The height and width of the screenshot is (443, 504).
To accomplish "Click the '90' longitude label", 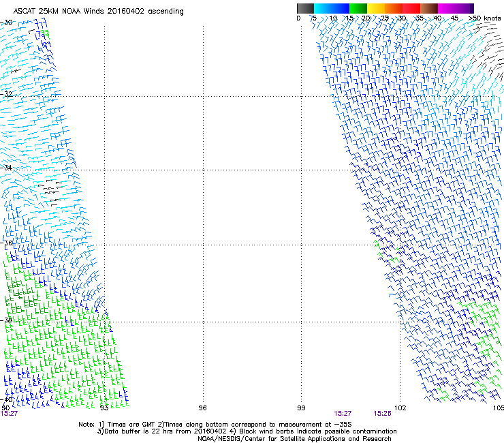I will (x=5, y=408).
